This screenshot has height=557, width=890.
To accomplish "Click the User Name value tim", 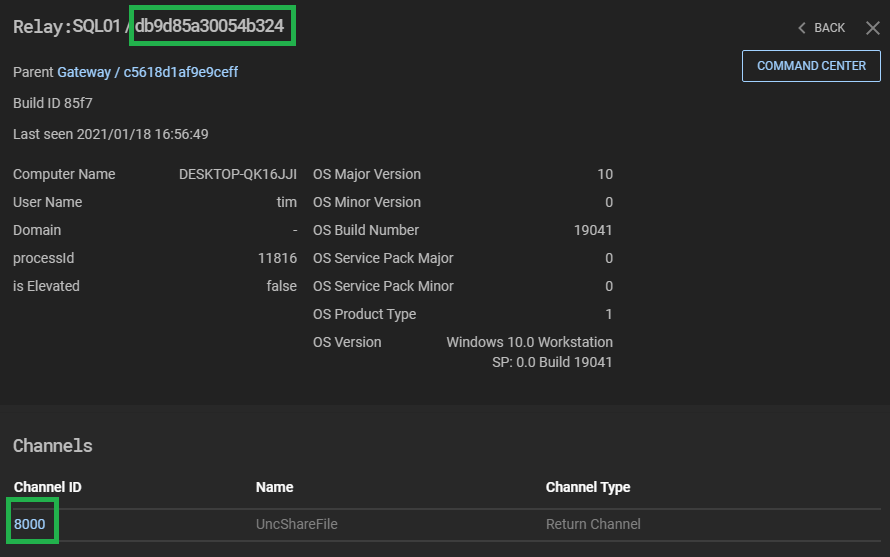I will tap(286, 202).
